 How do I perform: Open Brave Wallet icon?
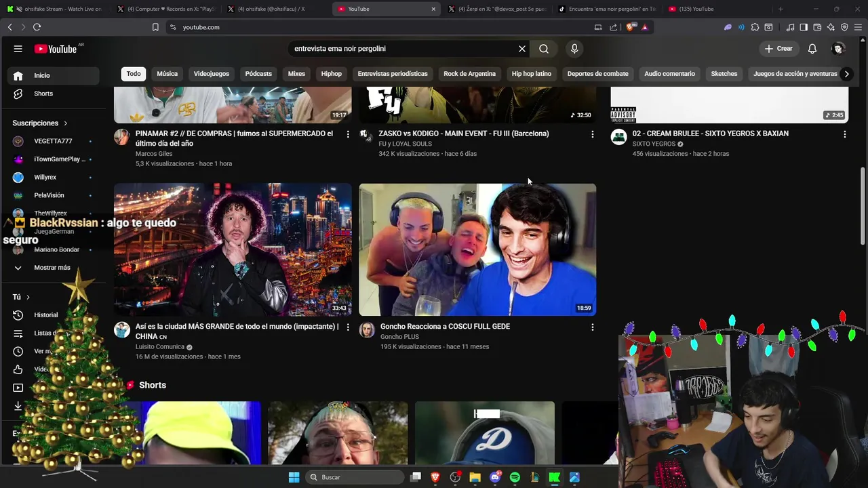point(817,27)
